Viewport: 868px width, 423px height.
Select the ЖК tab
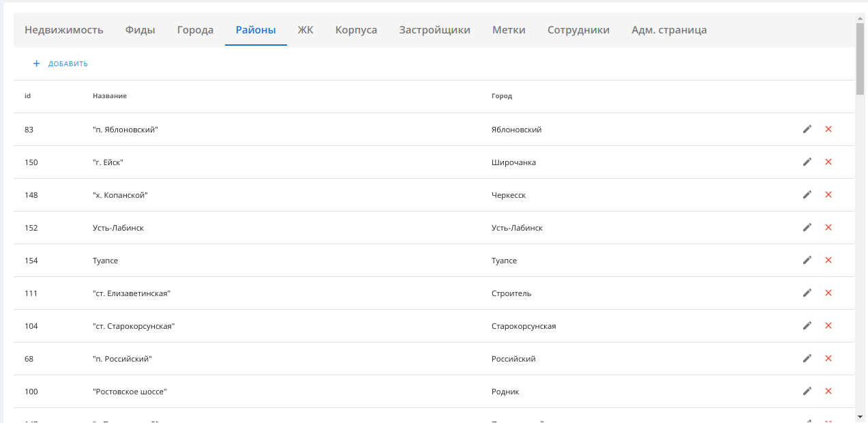305,30
